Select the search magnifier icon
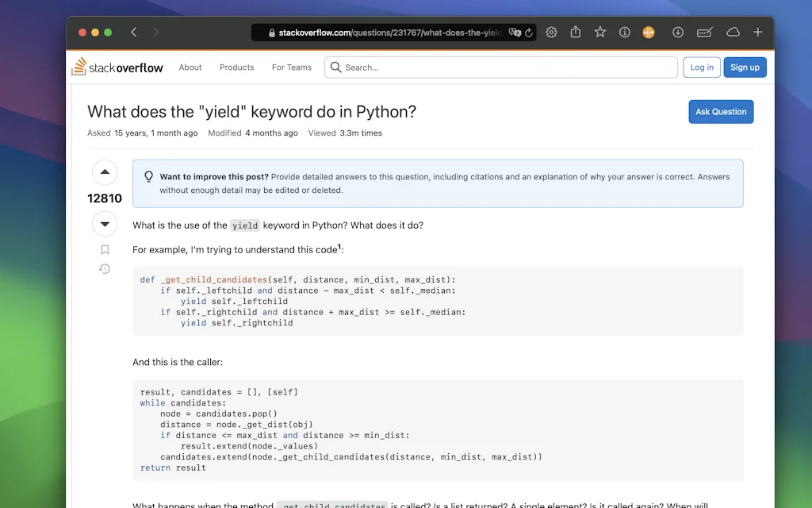Screen dimensions: 812x508 [x=336, y=67]
